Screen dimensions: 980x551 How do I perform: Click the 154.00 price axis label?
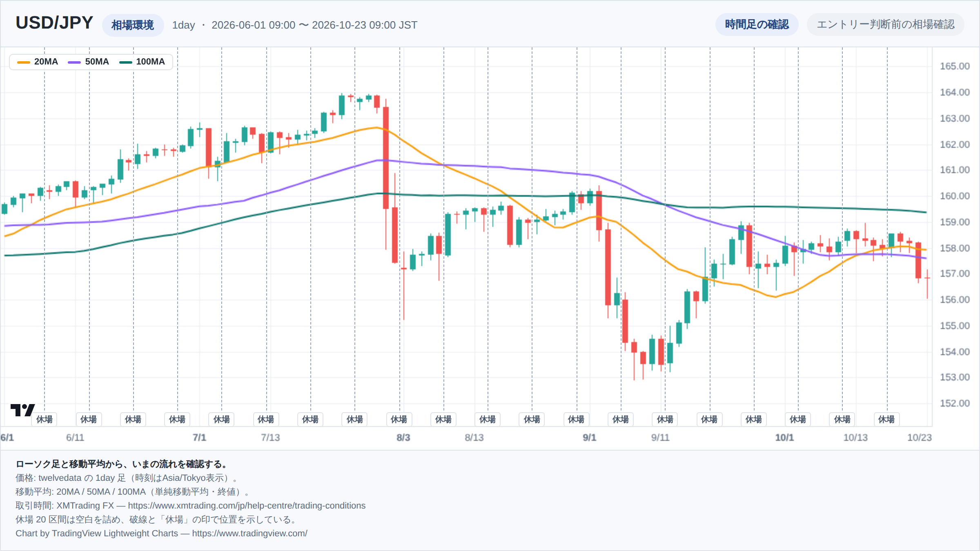pos(955,352)
